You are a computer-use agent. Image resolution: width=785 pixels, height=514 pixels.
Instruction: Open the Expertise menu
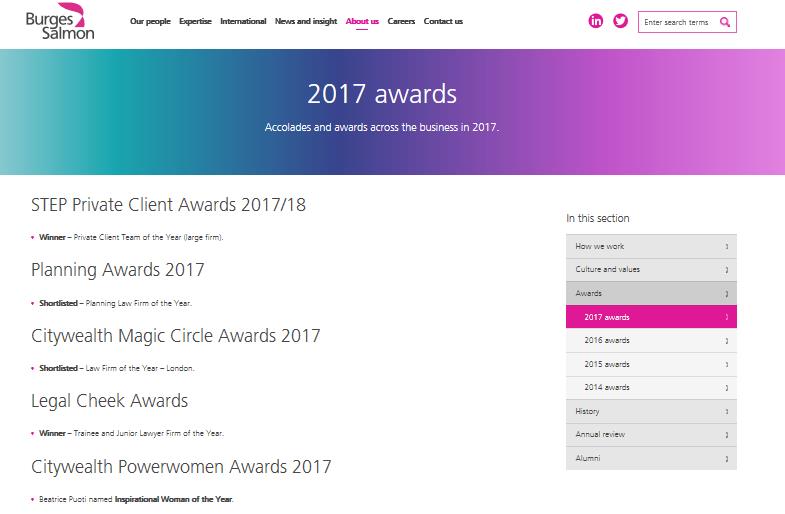tap(195, 22)
